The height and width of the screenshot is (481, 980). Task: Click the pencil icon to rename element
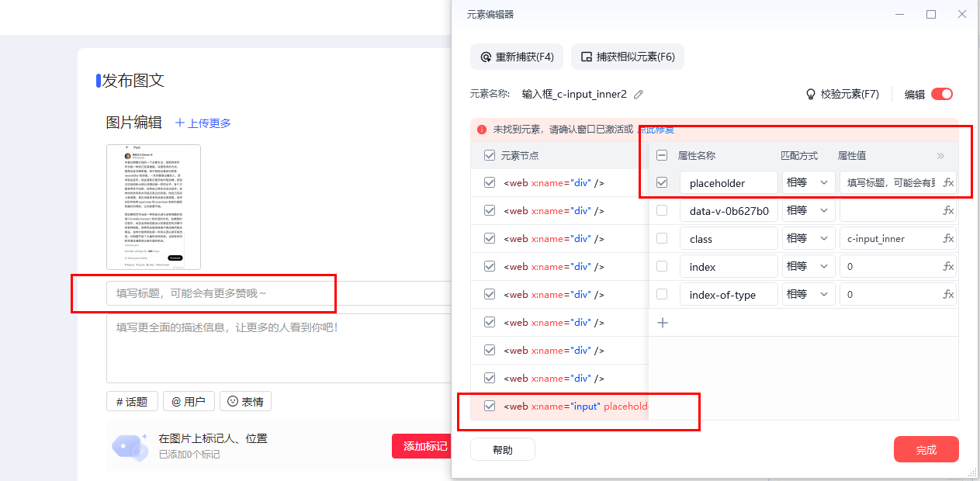click(639, 94)
